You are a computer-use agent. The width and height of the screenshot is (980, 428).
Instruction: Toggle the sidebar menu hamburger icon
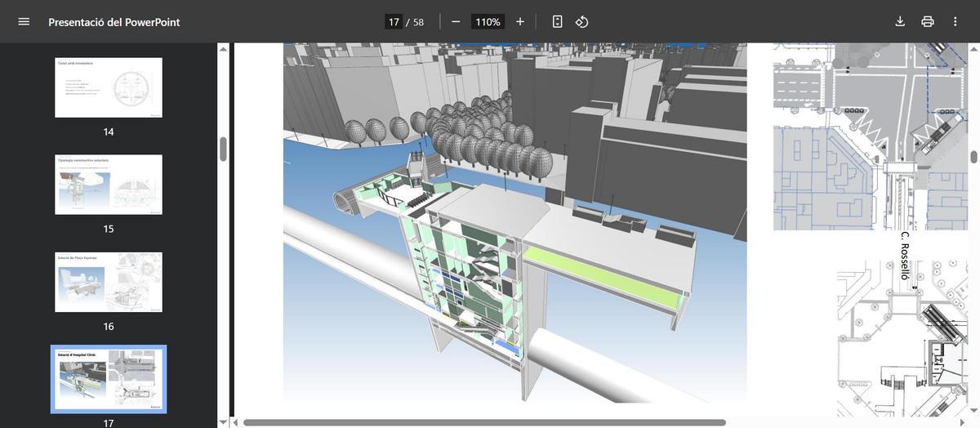point(24,21)
